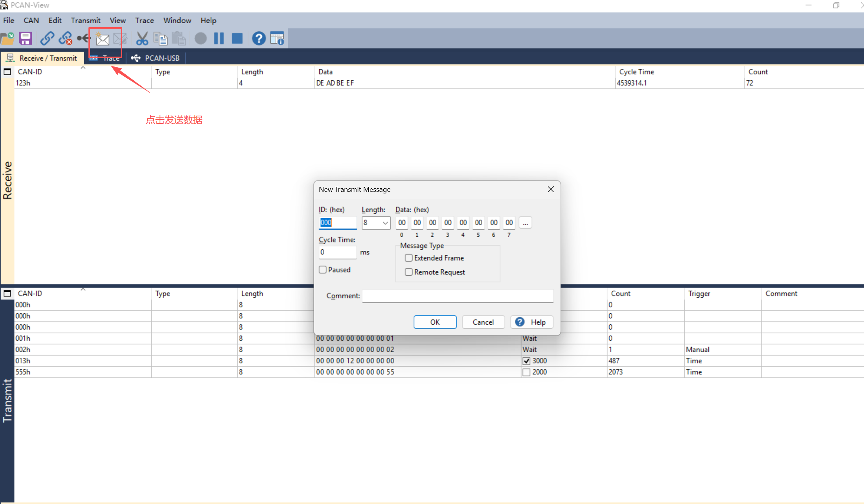Open the Trace menu
Image resolution: width=864 pixels, height=504 pixels.
(144, 20)
